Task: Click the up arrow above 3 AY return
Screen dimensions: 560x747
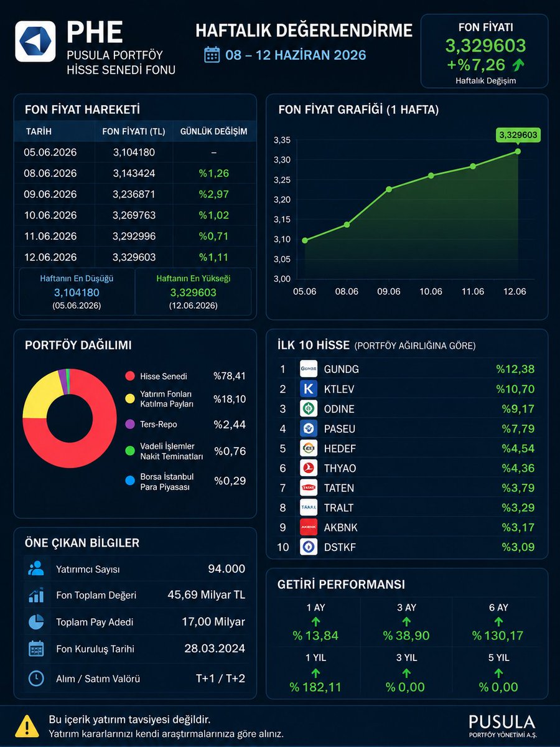Action: [x=406, y=622]
